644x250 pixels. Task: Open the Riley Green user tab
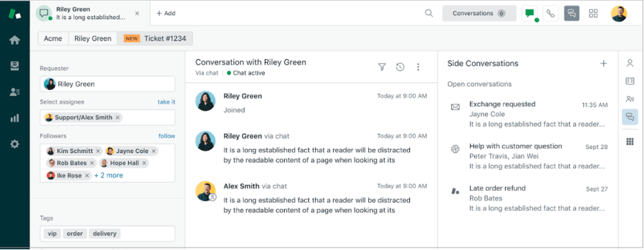click(x=93, y=38)
